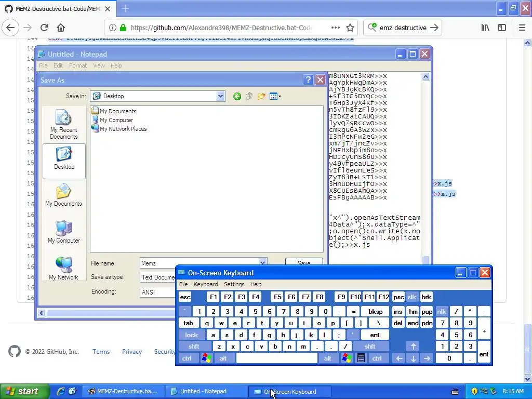The image size is (532, 399).
Task: Open page actions three-dot menu
Action: coord(335,28)
